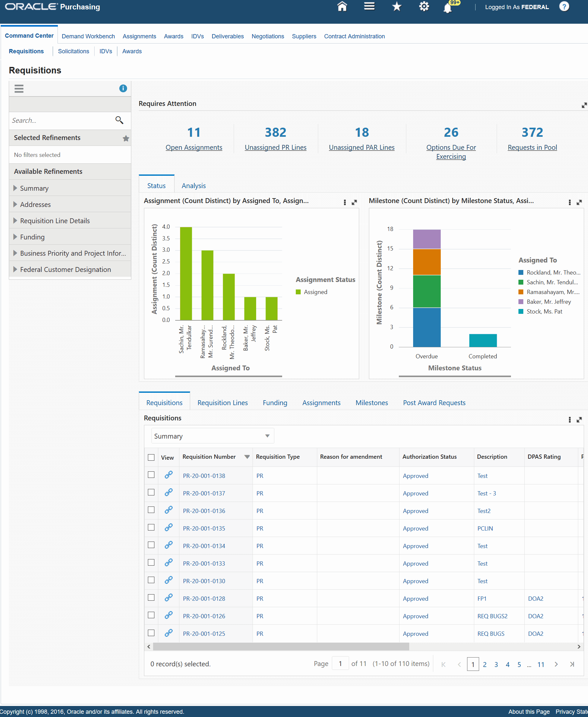The image size is (588, 717).
Task: Expand the Requires Attention panel
Action: click(x=584, y=105)
